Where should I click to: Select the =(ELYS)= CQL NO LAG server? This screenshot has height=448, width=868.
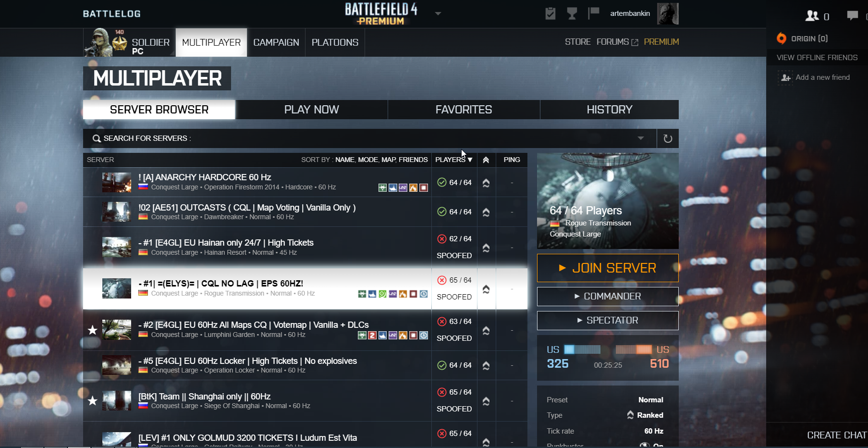click(305, 288)
